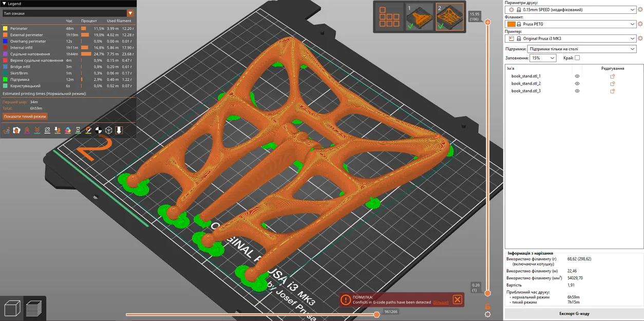The image size is (644, 321).
Task: Open filament settings gear icon
Action: tap(640, 24)
